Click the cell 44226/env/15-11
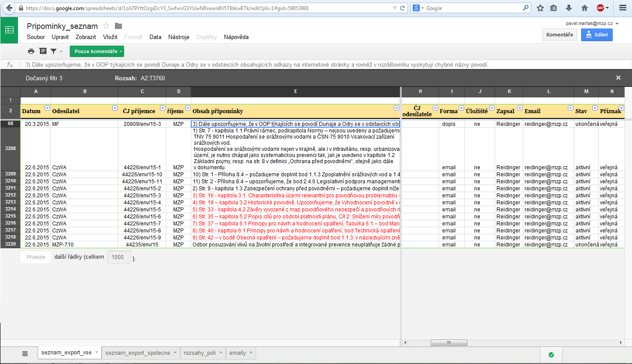This screenshot has height=364, width=632. pyautogui.click(x=142, y=181)
